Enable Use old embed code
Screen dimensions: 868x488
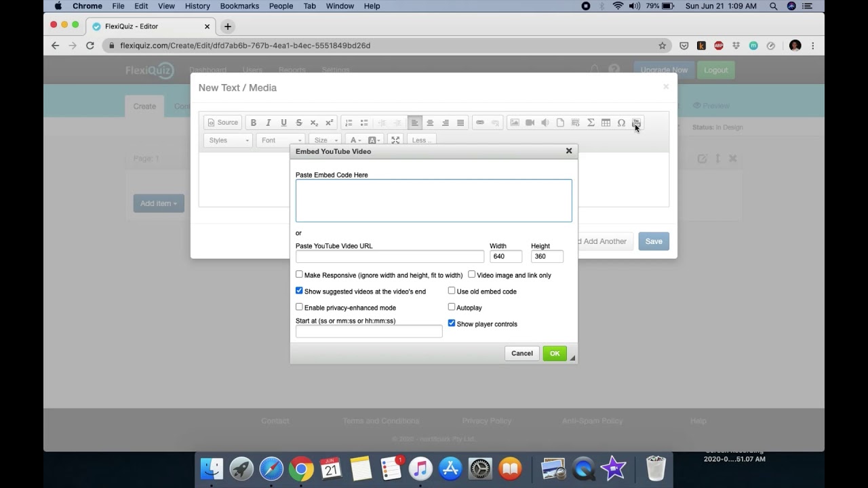(x=452, y=291)
